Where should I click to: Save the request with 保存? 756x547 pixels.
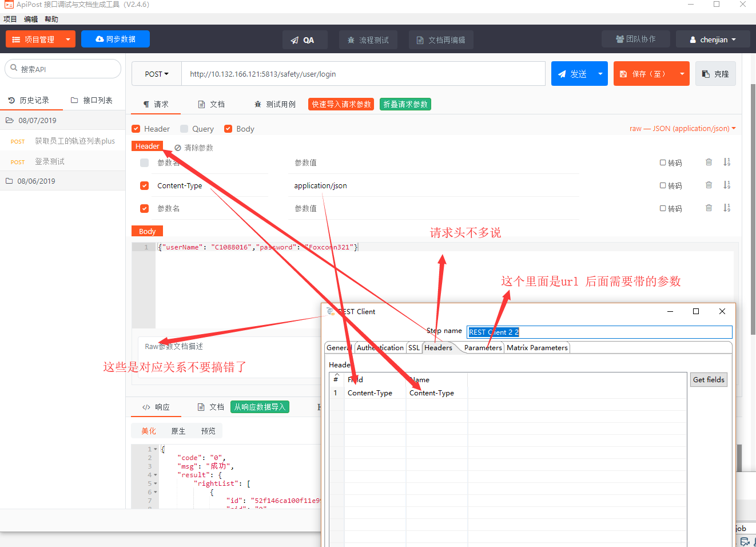pos(644,74)
